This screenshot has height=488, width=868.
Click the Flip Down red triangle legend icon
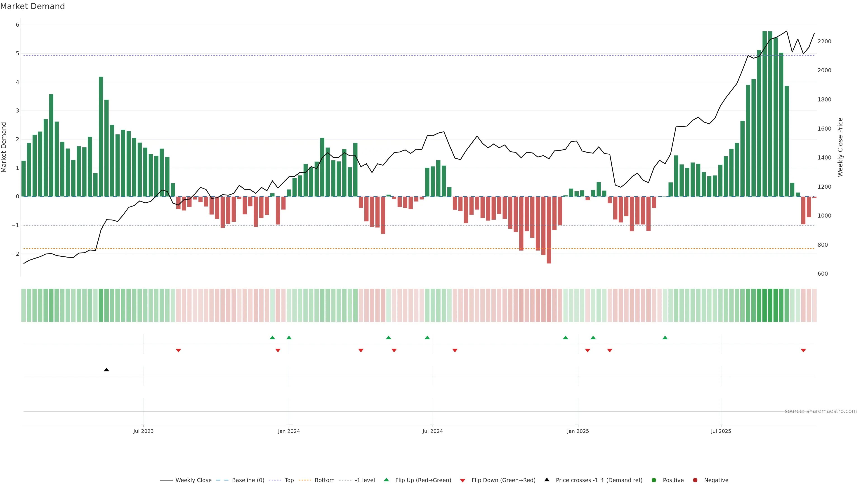(x=463, y=481)
